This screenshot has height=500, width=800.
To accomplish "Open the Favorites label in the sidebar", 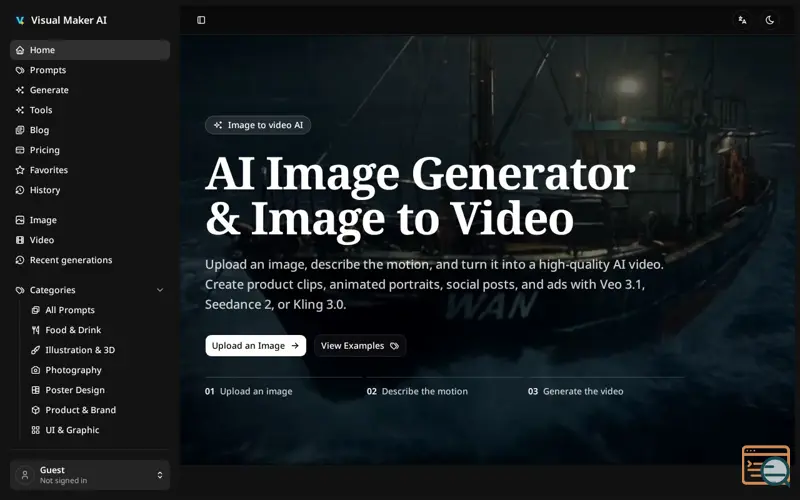I will (x=49, y=170).
